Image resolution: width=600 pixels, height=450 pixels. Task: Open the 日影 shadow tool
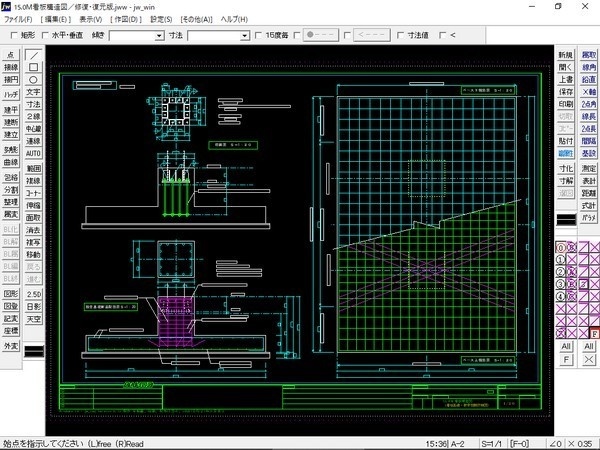[x=33, y=307]
